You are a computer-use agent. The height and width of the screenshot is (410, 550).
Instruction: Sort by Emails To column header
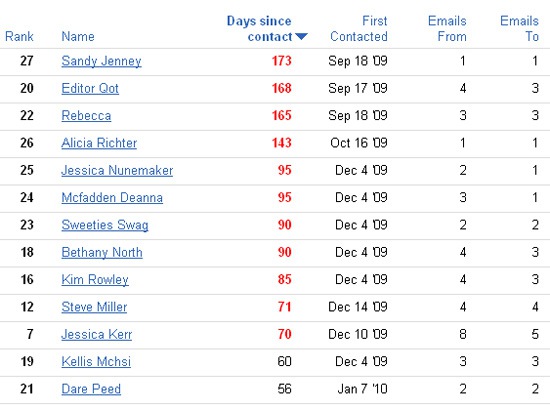pyautogui.click(x=519, y=28)
